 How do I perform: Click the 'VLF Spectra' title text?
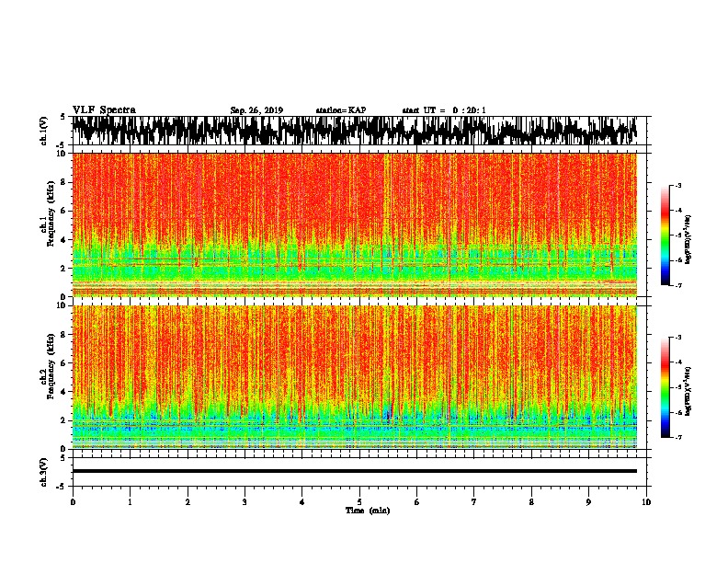tap(104, 110)
